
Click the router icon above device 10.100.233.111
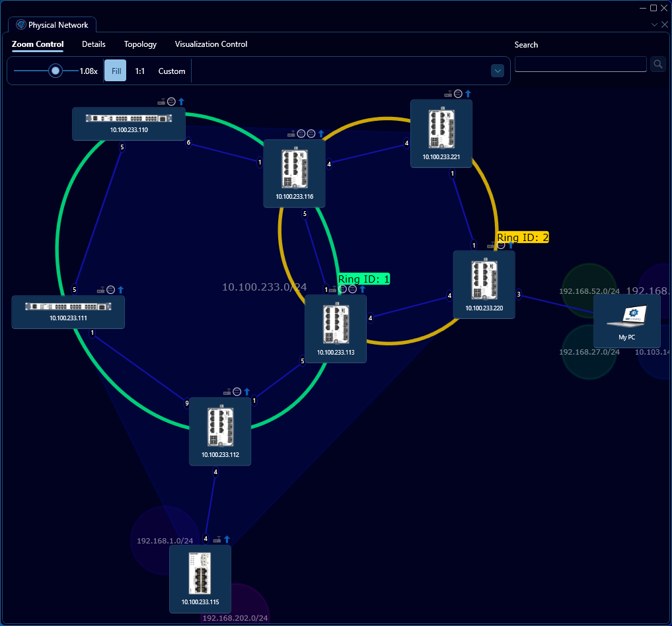tap(100, 291)
